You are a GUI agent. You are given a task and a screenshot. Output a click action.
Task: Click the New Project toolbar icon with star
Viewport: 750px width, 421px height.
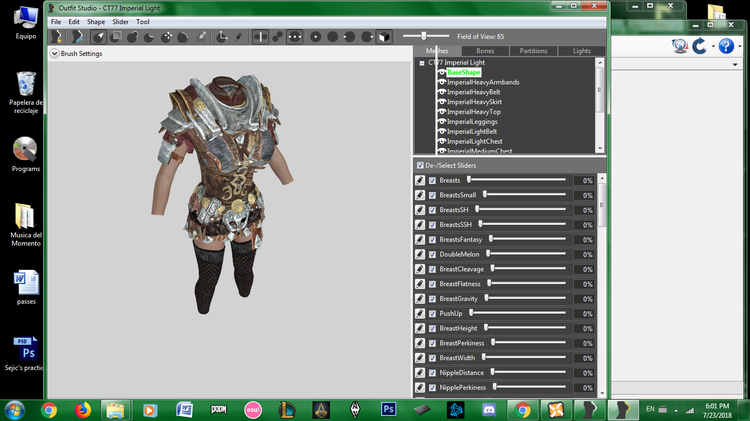[57, 37]
